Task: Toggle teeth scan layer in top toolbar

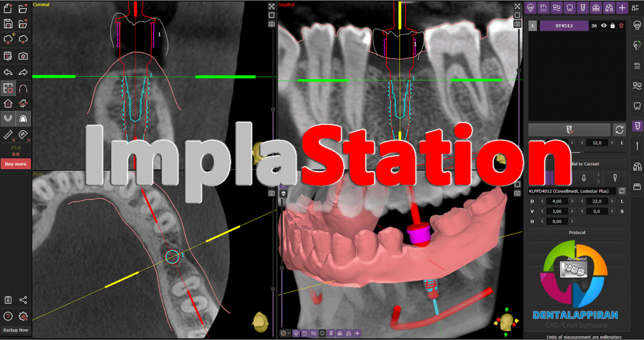Action: (556, 8)
